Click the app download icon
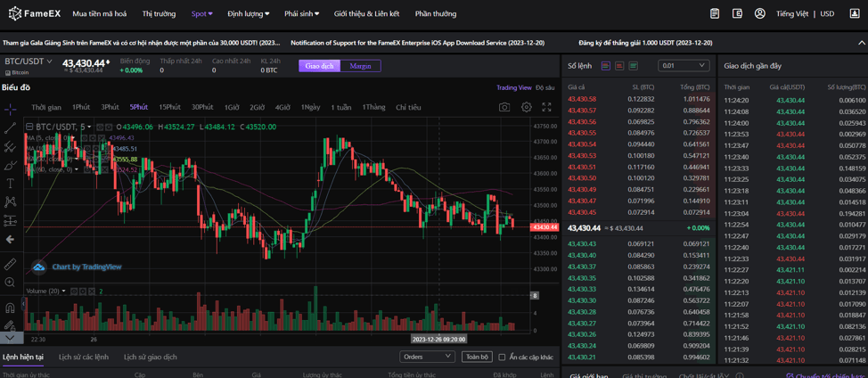 [854, 14]
